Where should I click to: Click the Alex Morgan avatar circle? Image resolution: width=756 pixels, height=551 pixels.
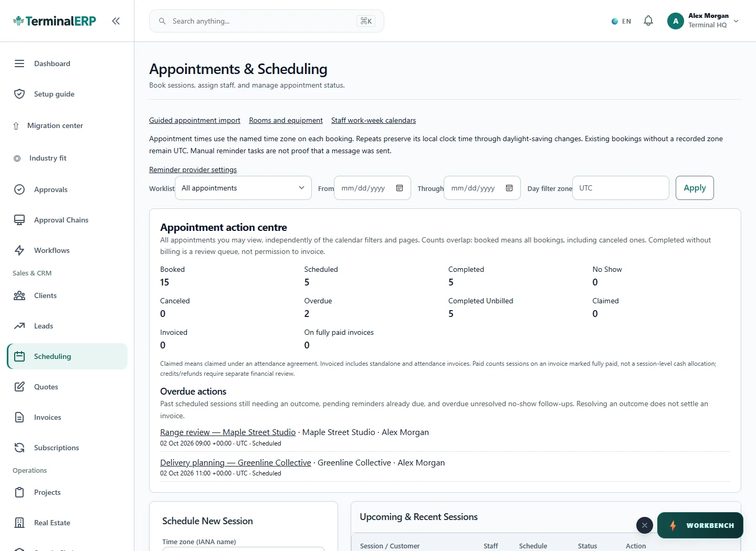coord(676,21)
